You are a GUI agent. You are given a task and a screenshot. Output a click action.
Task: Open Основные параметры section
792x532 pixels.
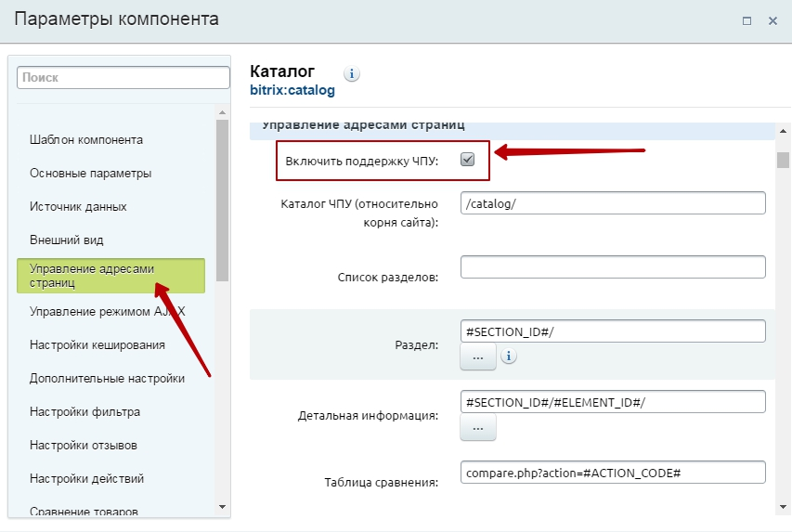pos(91,174)
